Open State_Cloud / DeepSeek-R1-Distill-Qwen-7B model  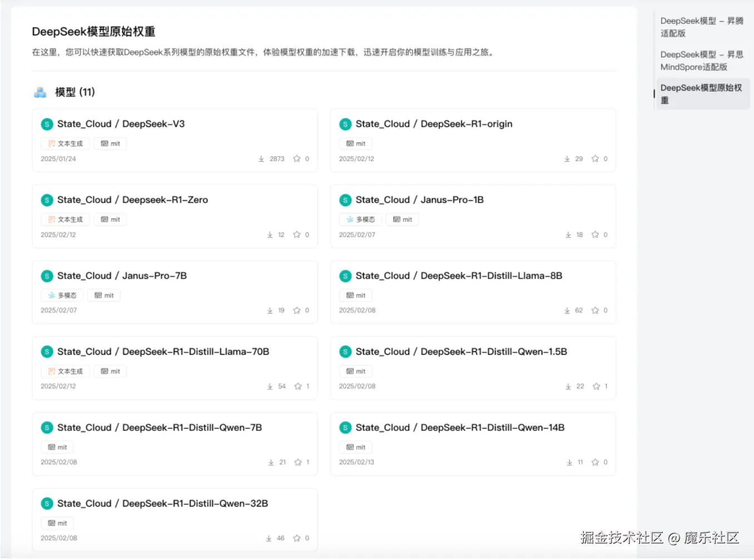[x=175, y=444]
